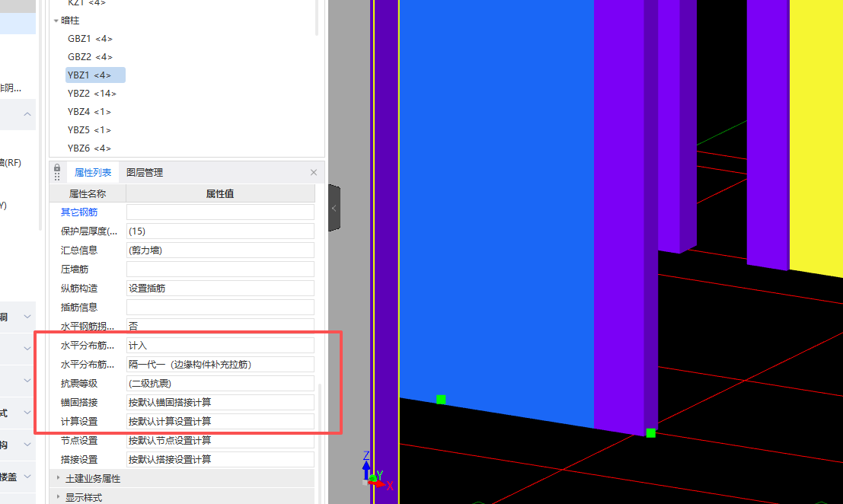Click the XYZ axis gizmo in viewport

[376, 473]
